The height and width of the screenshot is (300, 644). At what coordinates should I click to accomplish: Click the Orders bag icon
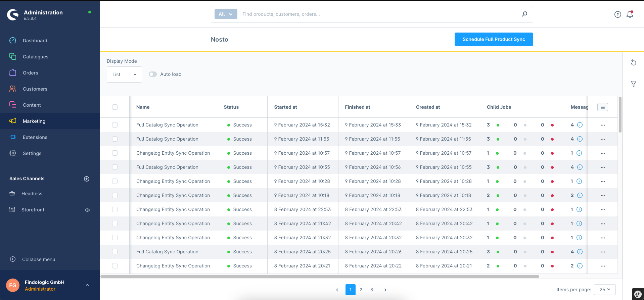tap(13, 73)
